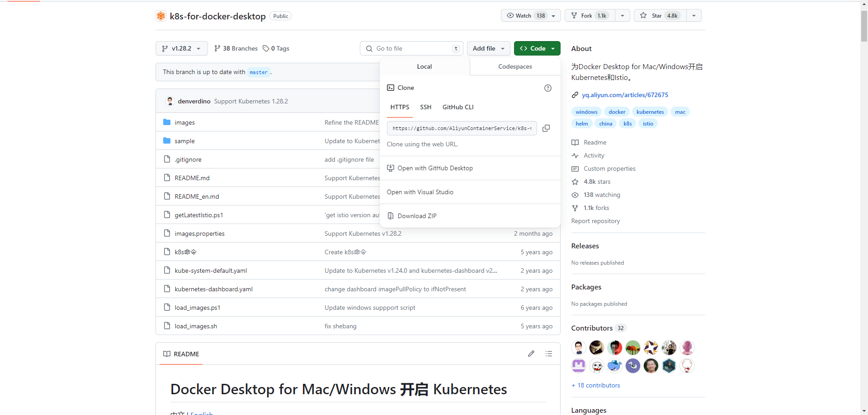The image size is (868, 415).
Task: Open the yq.aliyun.com article link
Action: coord(625,95)
